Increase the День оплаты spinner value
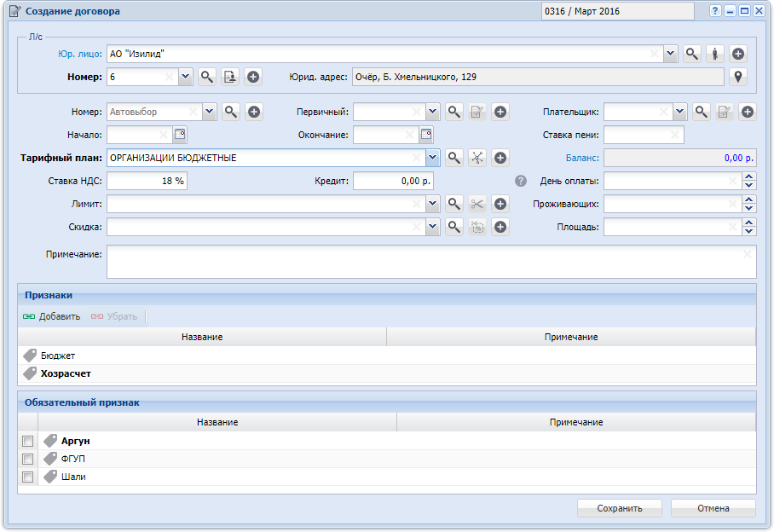Viewport: 774px width, 532px height. pos(748,176)
